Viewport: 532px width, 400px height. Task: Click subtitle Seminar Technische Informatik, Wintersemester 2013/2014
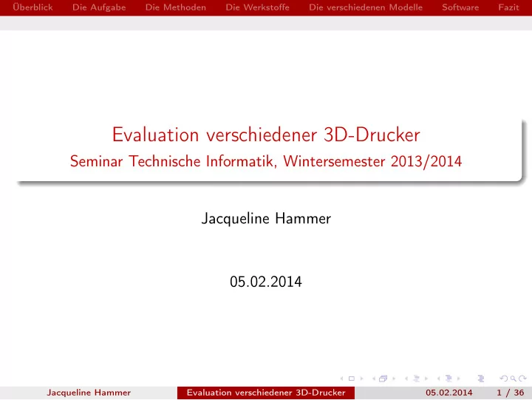(x=266, y=161)
